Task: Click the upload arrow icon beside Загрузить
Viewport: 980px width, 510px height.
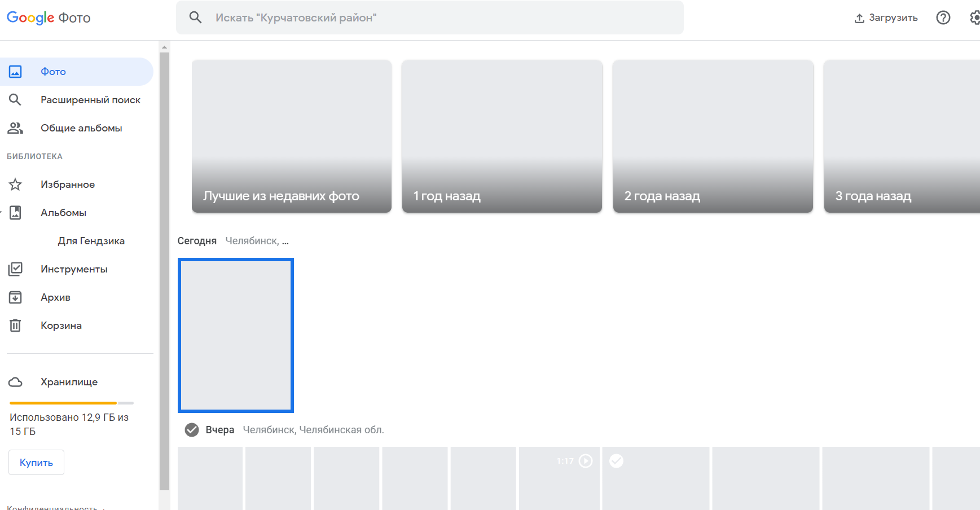Action: coord(859,18)
